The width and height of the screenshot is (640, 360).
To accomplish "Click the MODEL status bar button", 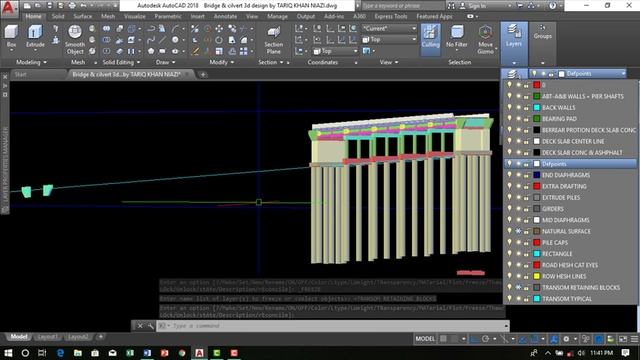I will 425,339.
